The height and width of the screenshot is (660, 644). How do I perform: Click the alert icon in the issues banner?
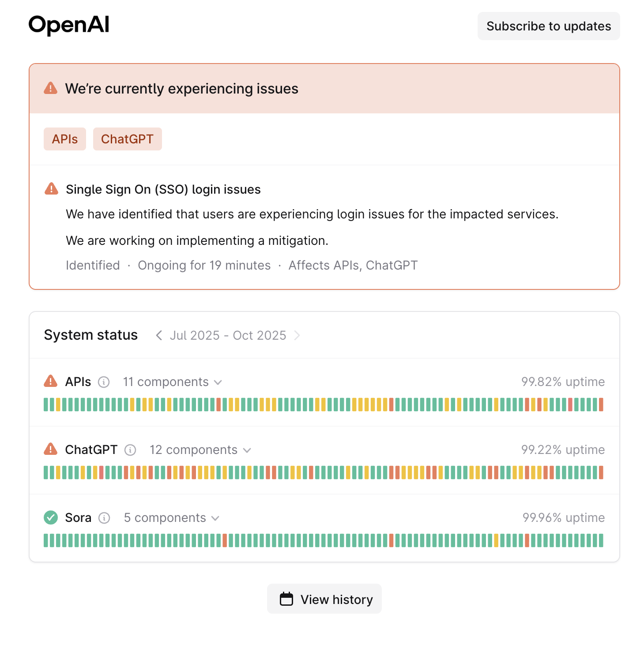tap(51, 88)
